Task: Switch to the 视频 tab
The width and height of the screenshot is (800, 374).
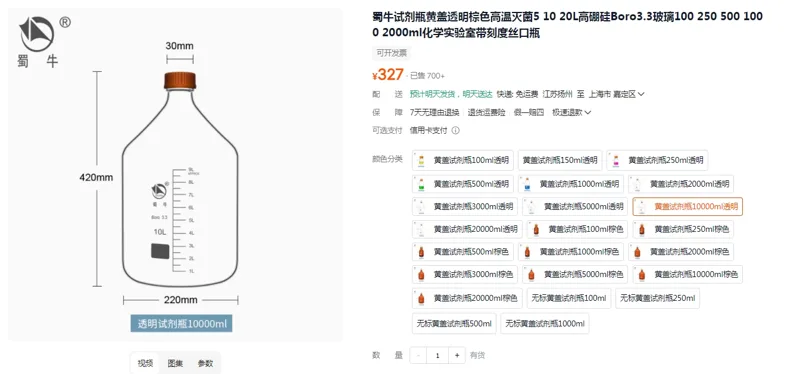Action: (145, 364)
